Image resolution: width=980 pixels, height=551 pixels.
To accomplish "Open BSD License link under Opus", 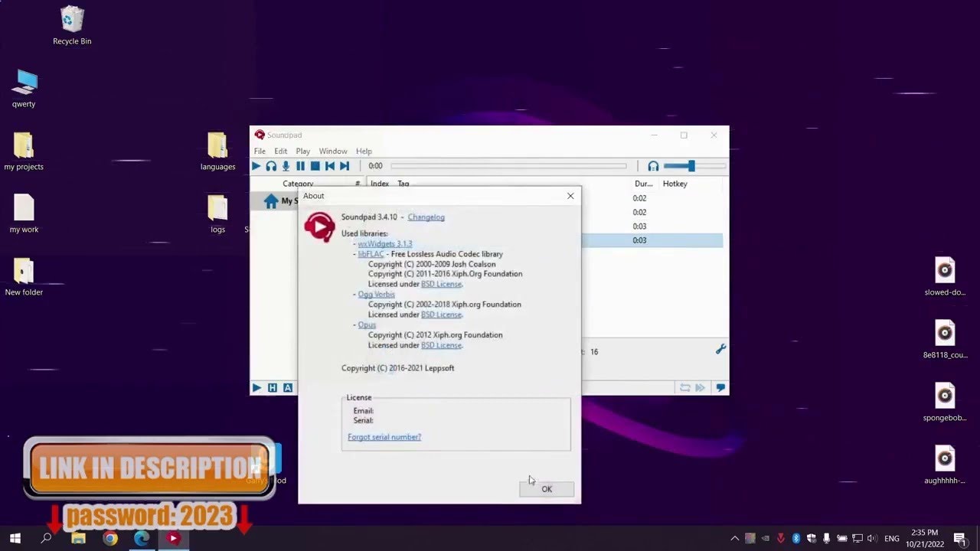I will pyautogui.click(x=441, y=345).
